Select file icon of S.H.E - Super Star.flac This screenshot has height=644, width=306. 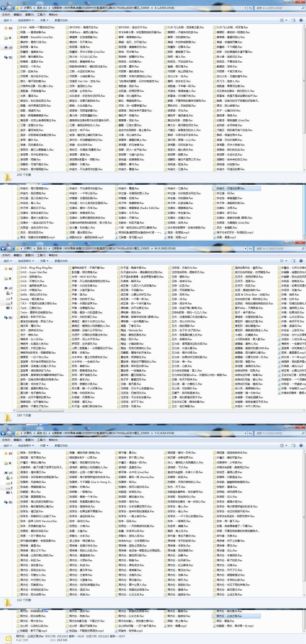[18, 272]
